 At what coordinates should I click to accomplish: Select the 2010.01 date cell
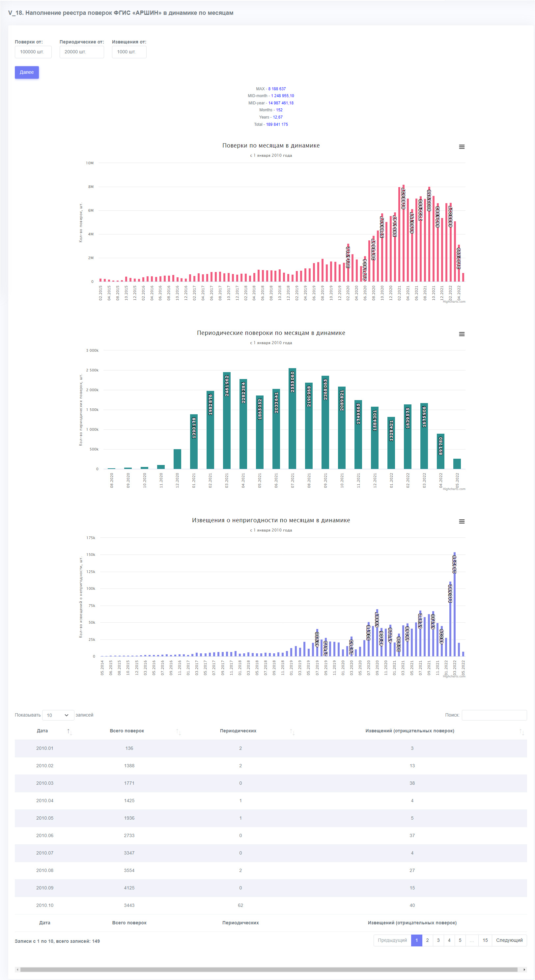pos(45,748)
